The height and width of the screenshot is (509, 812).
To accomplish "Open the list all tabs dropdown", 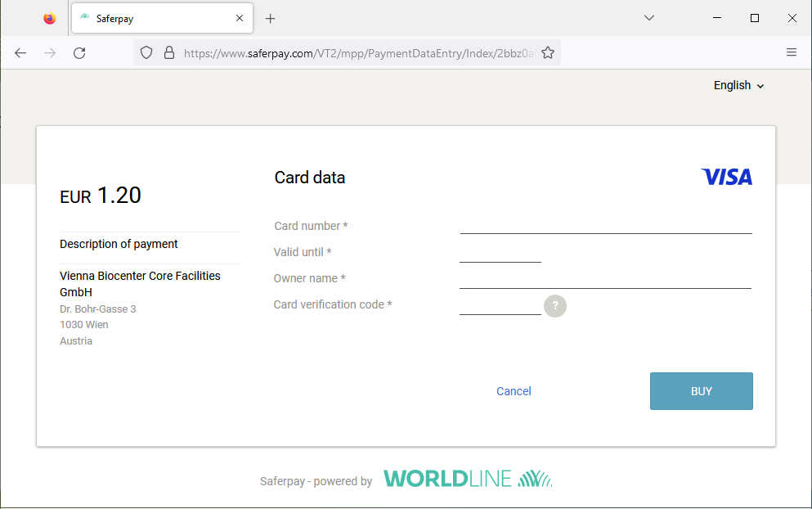I will 649,18.
